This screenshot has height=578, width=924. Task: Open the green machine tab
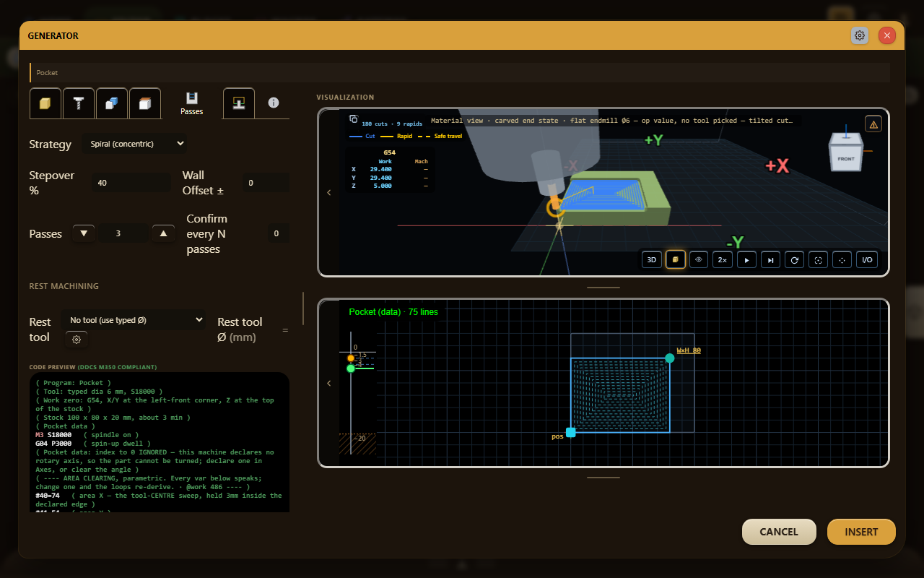[239, 103]
